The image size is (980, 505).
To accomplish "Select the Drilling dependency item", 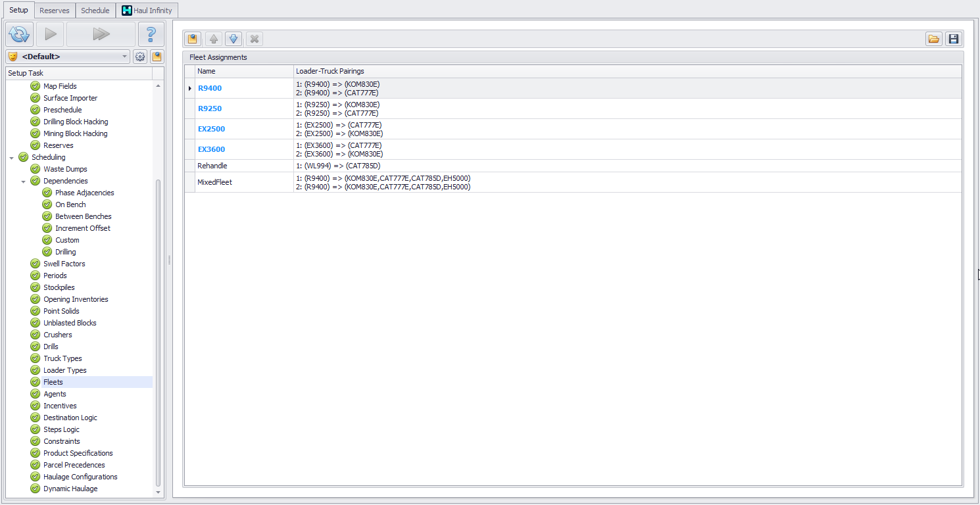I will coord(66,252).
